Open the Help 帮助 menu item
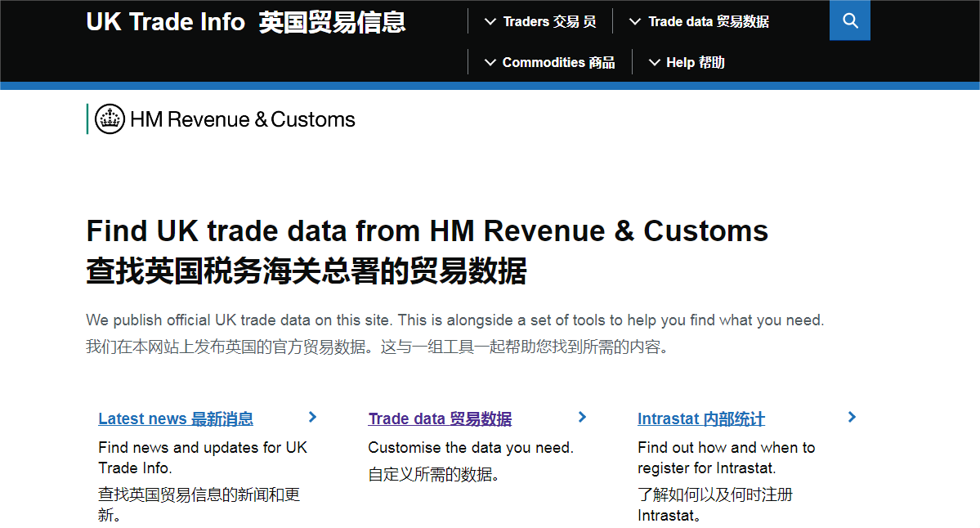This screenshot has width=980, height=528. 693,62
